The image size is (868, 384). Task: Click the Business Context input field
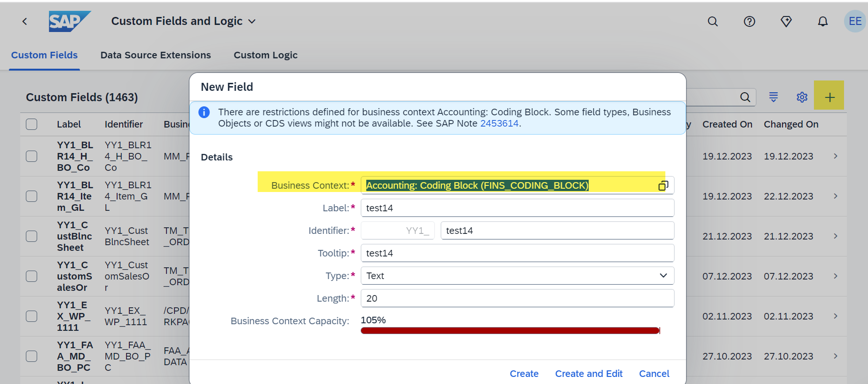517,185
